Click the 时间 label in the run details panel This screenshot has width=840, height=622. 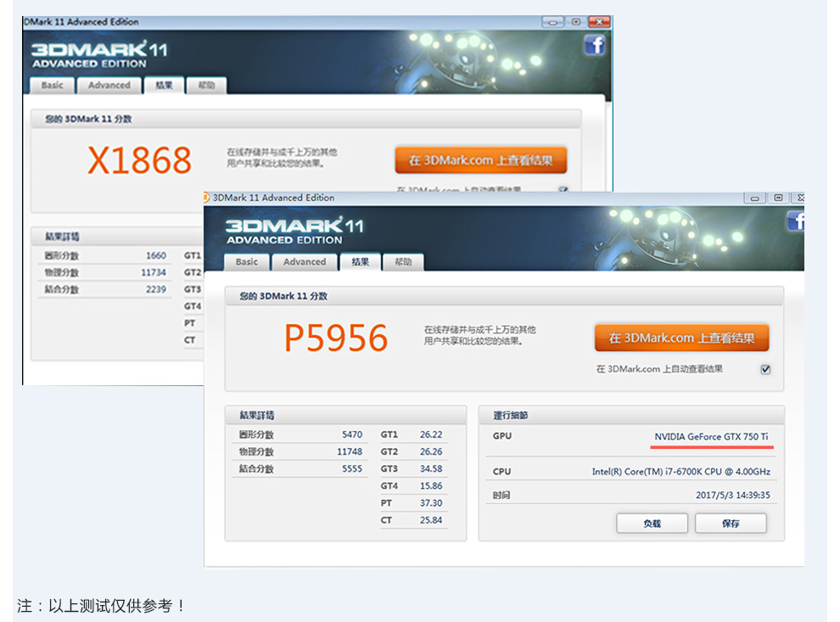click(501, 495)
